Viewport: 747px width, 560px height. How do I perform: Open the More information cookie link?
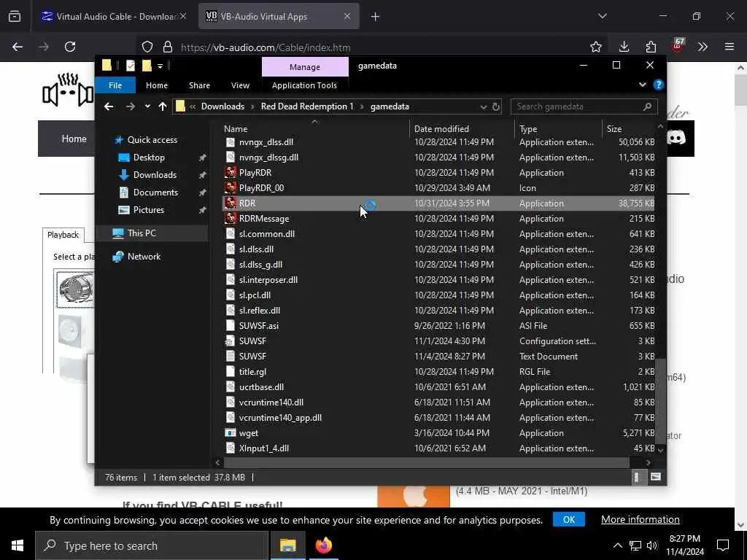[640, 519]
